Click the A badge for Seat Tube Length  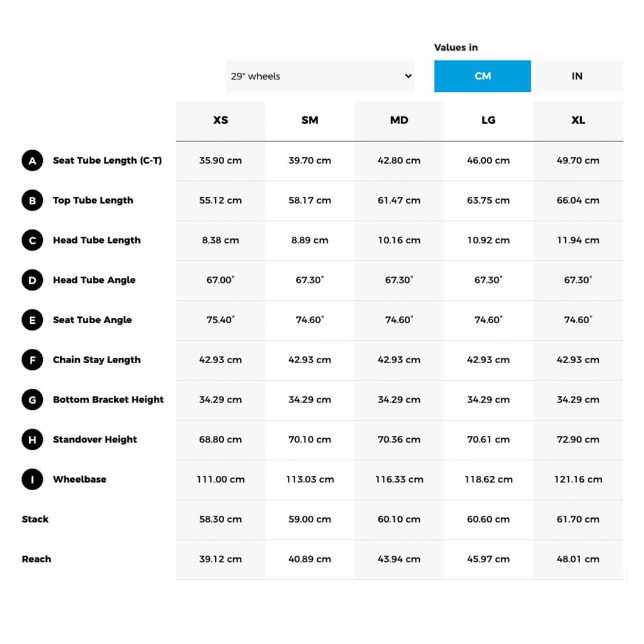32,160
